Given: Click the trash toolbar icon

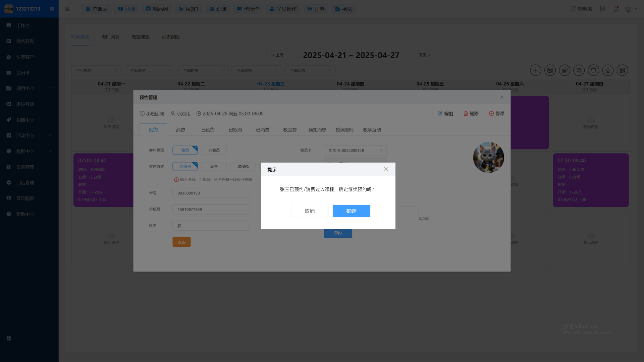Looking at the screenshot, I should [x=593, y=70].
